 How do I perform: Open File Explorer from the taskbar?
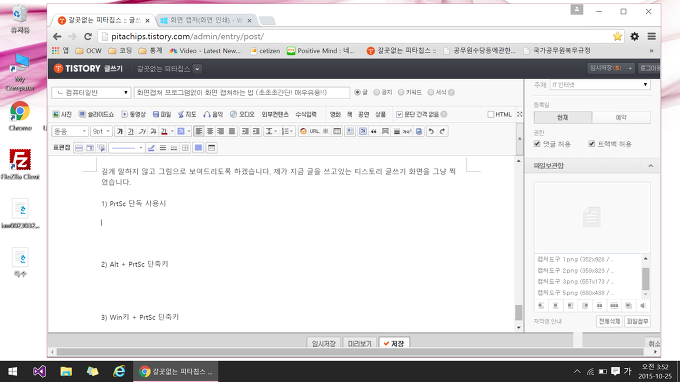click(66, 371)
